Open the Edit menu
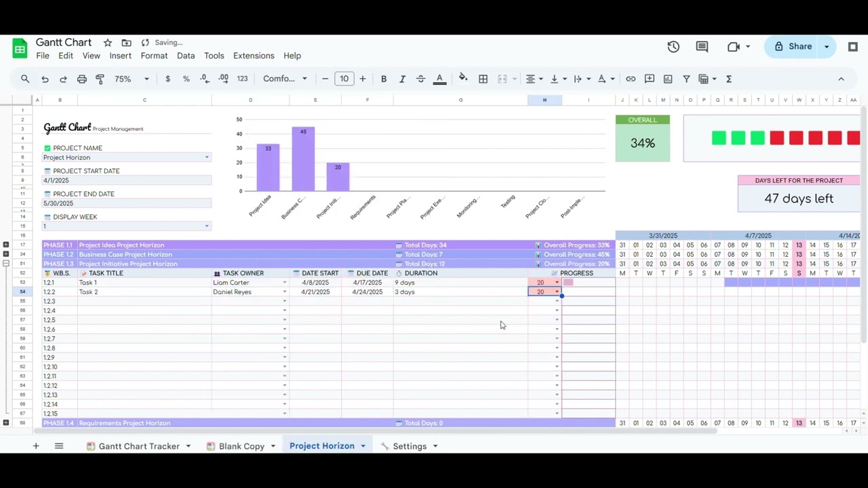Viewport: 868px width, 488px height. pyautogui.click(x=66, y=56)
